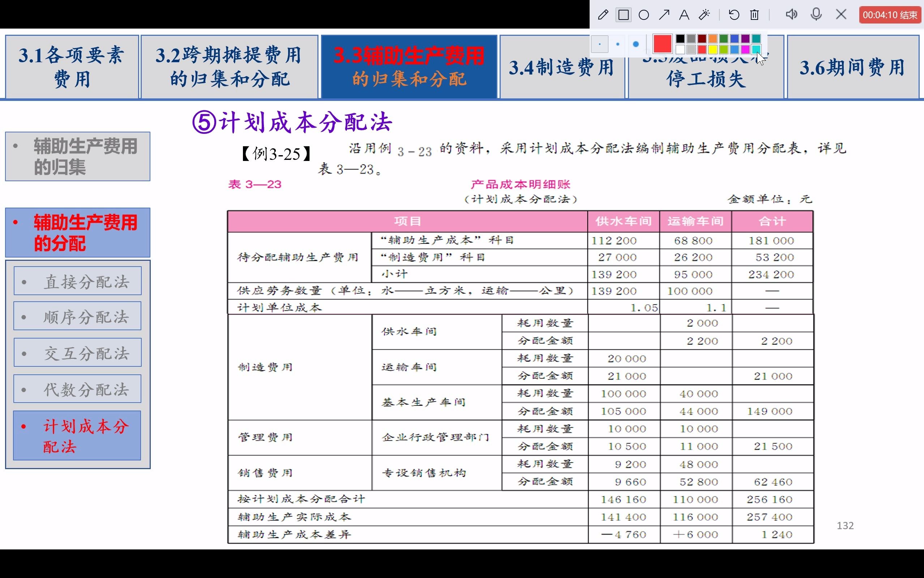This screenshot has height=578, width=924.
Task: Go to 辅助生产费用的归集 section
Action: point(77,156)
